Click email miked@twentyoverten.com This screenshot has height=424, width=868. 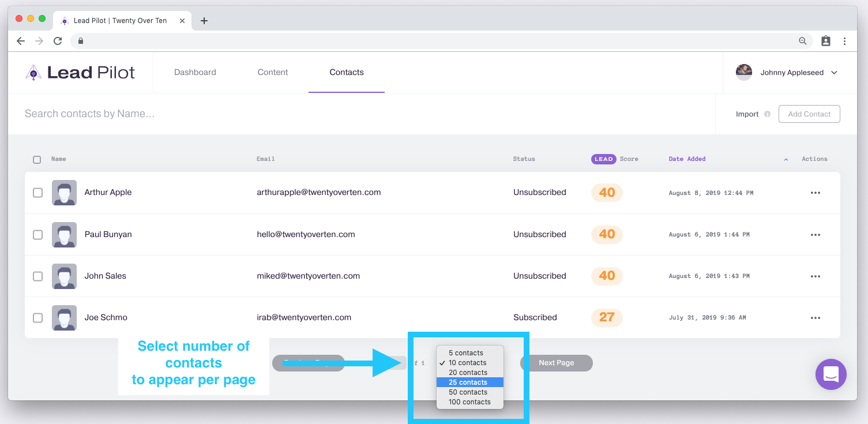(308, 276)
